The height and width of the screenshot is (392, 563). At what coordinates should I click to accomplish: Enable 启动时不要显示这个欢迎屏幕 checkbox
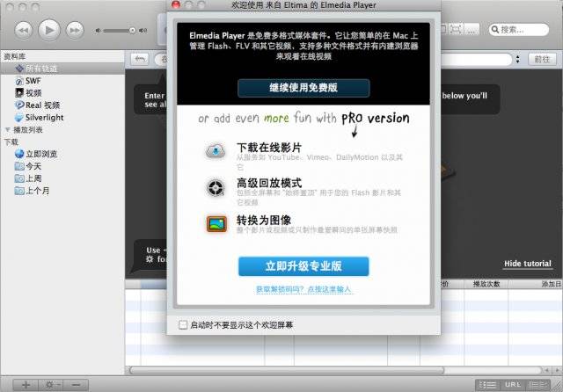(x=183, y=324)
